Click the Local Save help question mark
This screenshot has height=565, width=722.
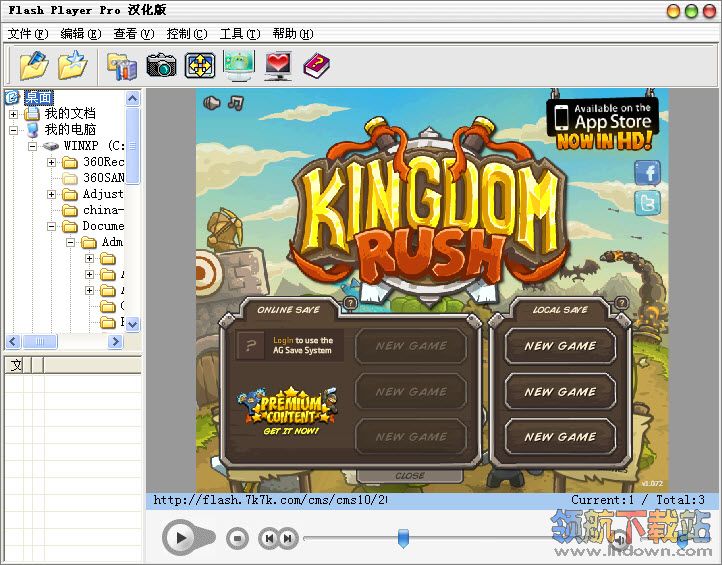click(x=622, y=303)
